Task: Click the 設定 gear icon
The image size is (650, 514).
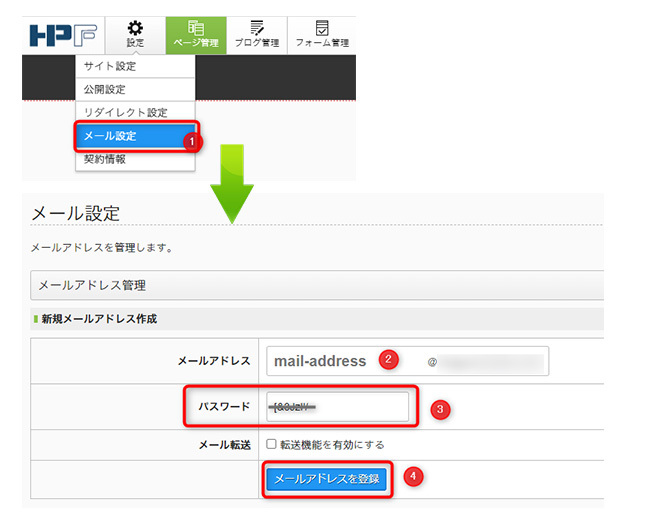Action: [x=135, y=28]
